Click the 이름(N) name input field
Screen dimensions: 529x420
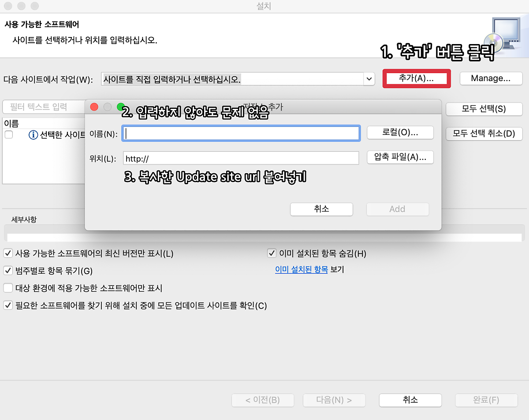pos(241,134)
